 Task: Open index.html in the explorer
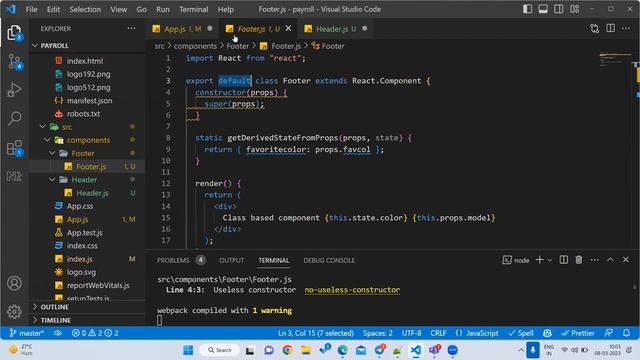tap(85, 61)
